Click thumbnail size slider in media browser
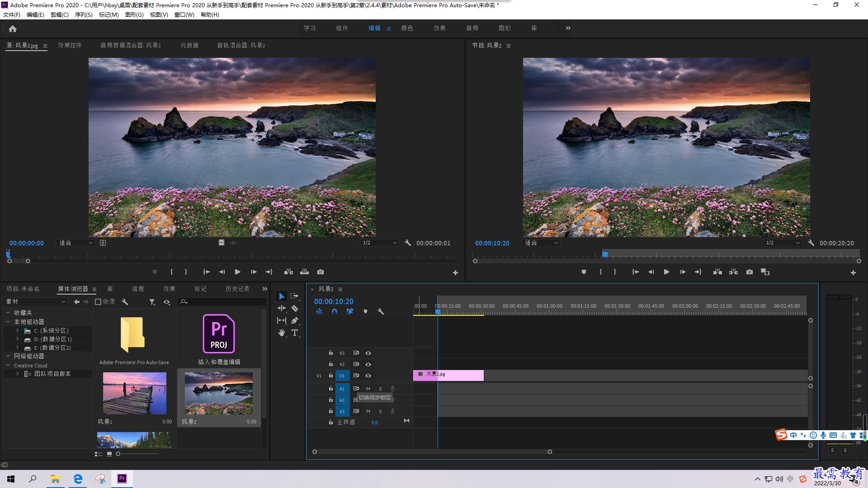 [118, 454]
